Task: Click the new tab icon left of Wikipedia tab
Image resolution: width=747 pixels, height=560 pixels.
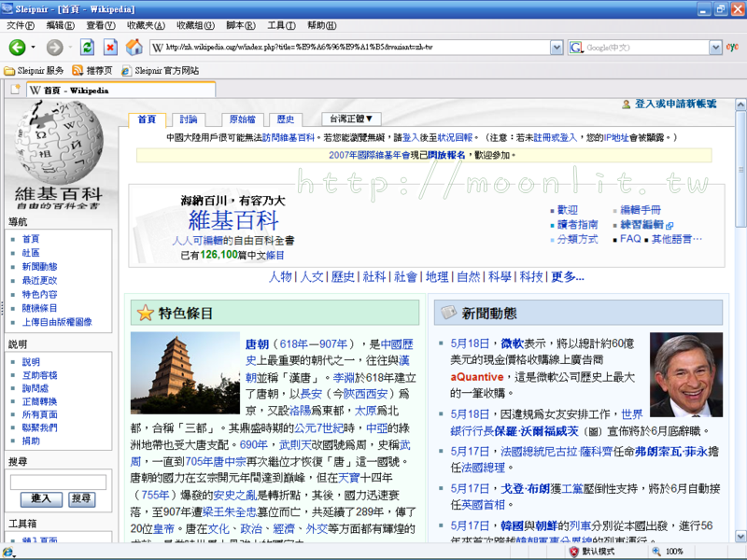Action: pos(16,91)
